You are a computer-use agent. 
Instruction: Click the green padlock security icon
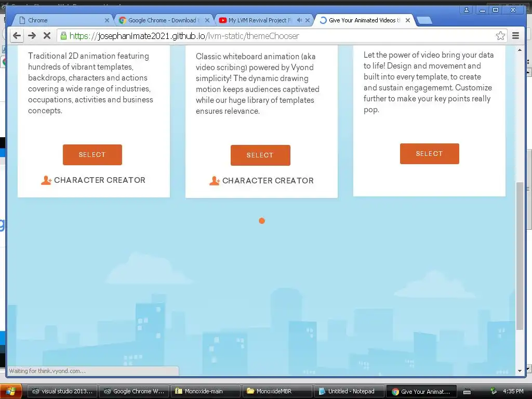(63, 36)
